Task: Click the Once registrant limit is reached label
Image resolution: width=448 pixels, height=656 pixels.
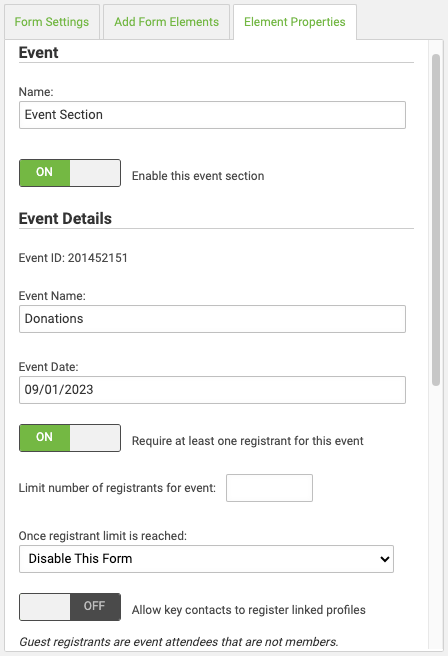Action: point(103,536)
